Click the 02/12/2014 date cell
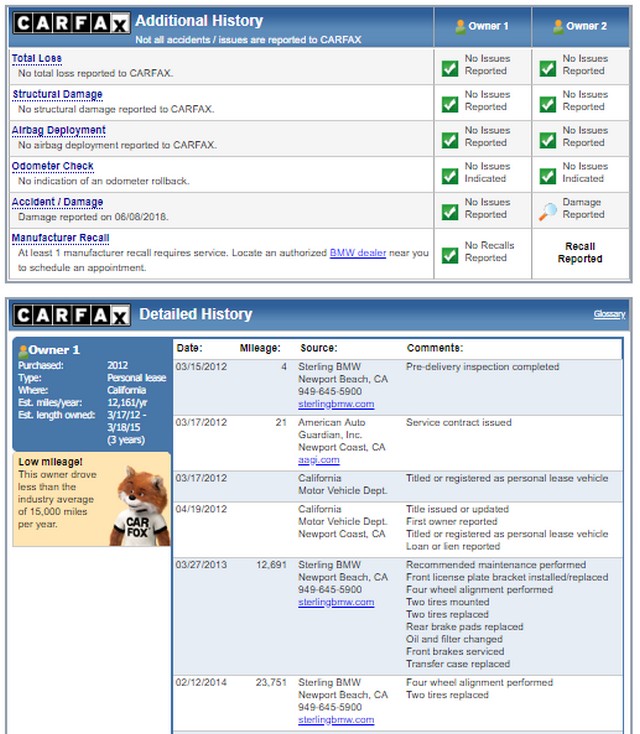Viewport: 640px width, 734px height. click(x=201, y=683)
